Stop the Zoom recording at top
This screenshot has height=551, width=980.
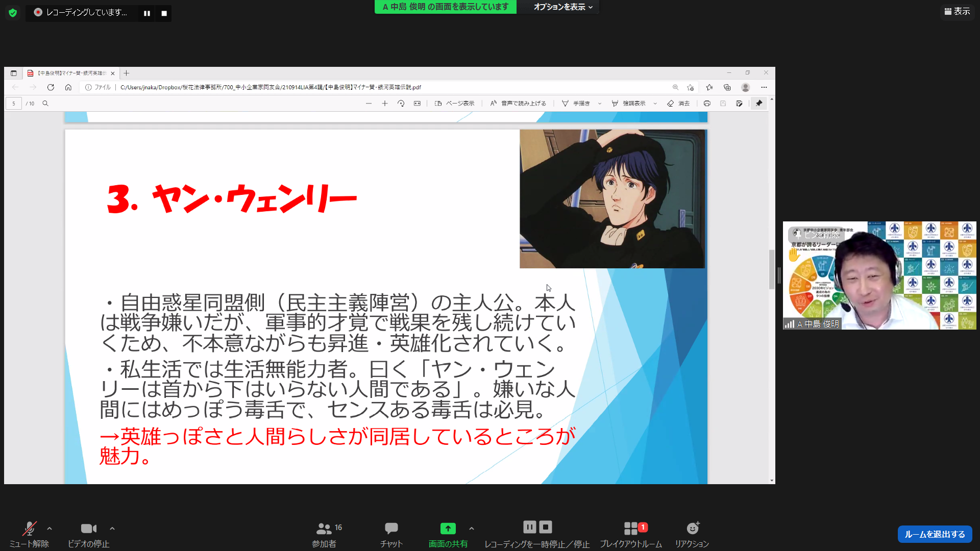point(164,13)
